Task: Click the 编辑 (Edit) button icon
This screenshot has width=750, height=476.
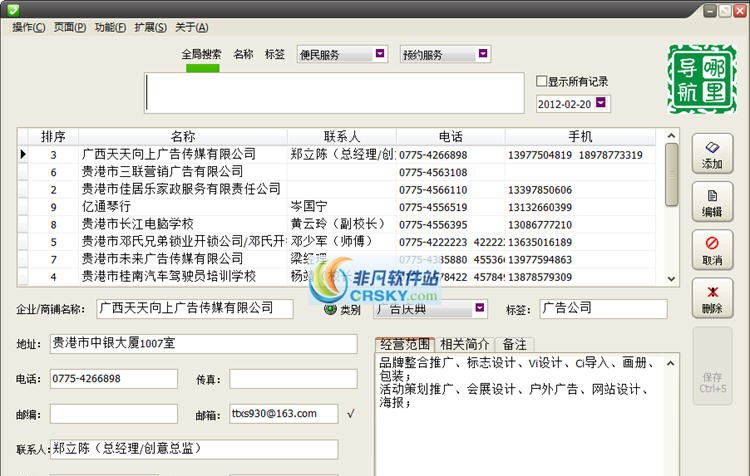Action: click(x=712, y=196)
